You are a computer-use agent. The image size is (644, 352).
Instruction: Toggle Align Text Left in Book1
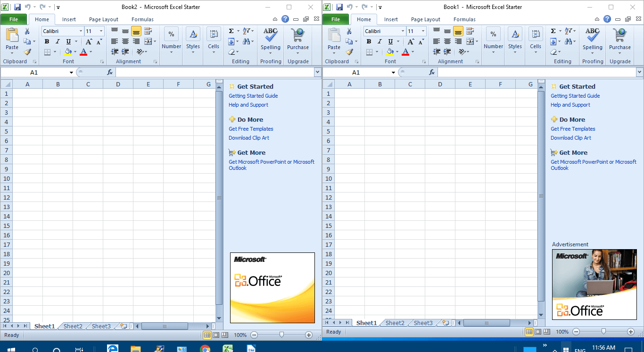[437, 42]
